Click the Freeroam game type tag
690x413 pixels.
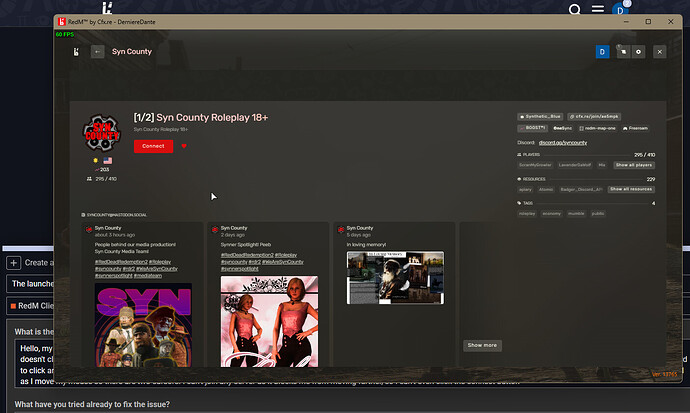635,128
